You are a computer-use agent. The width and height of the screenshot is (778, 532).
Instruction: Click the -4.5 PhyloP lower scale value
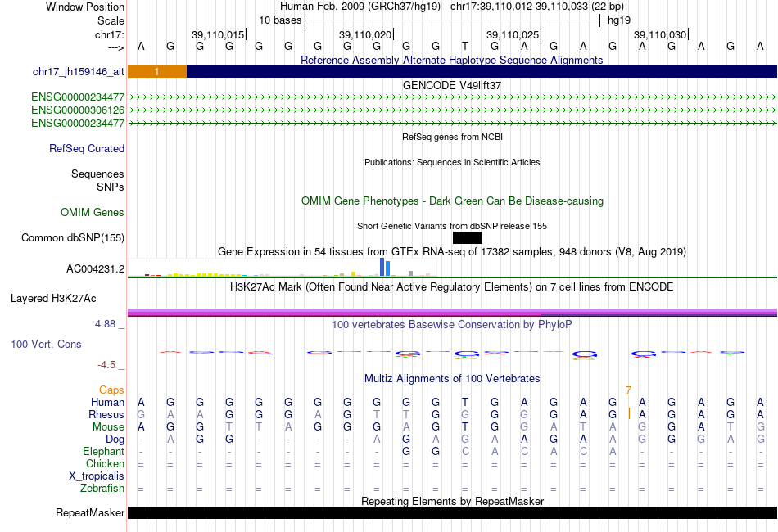click(x=106, y=365)
